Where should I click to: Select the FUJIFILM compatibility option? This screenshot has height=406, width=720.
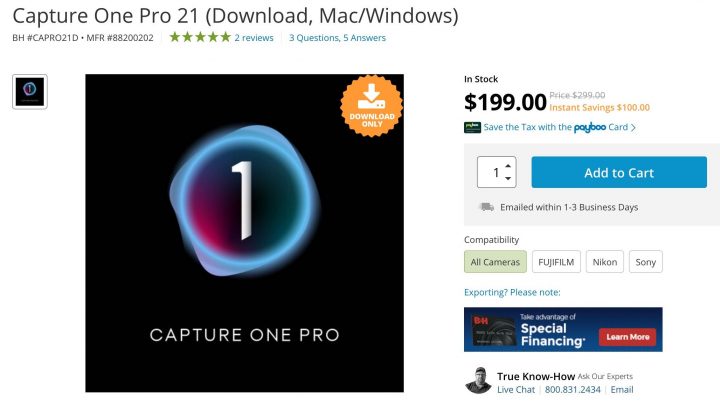click(x=556, y=262)
